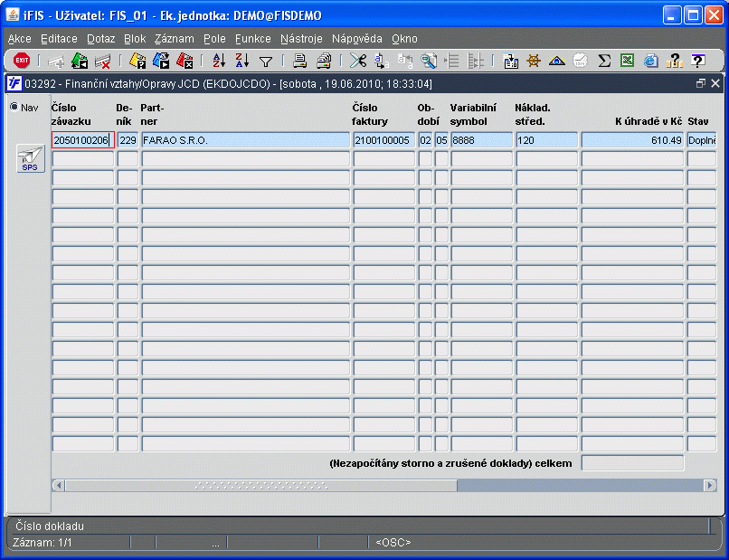Click the cancel query icon

(185, 61)
